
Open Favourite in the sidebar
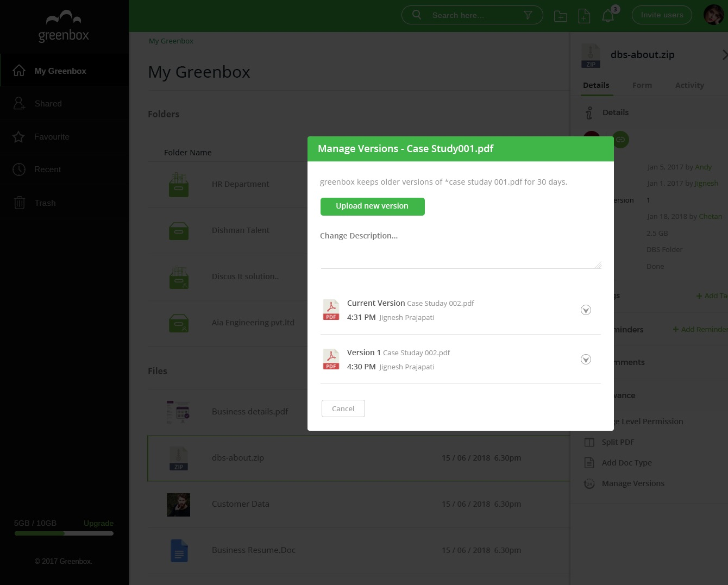point(52,137)
